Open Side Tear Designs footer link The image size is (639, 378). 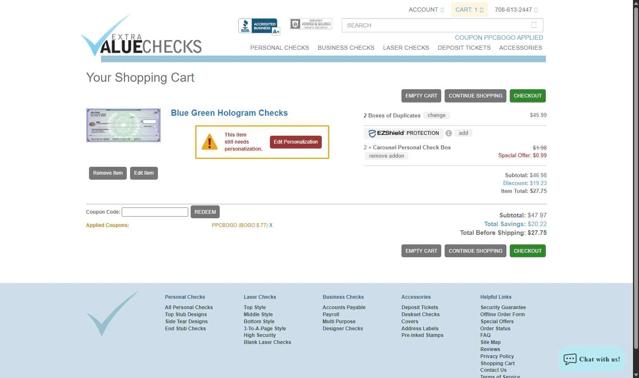tap(186, 321)
